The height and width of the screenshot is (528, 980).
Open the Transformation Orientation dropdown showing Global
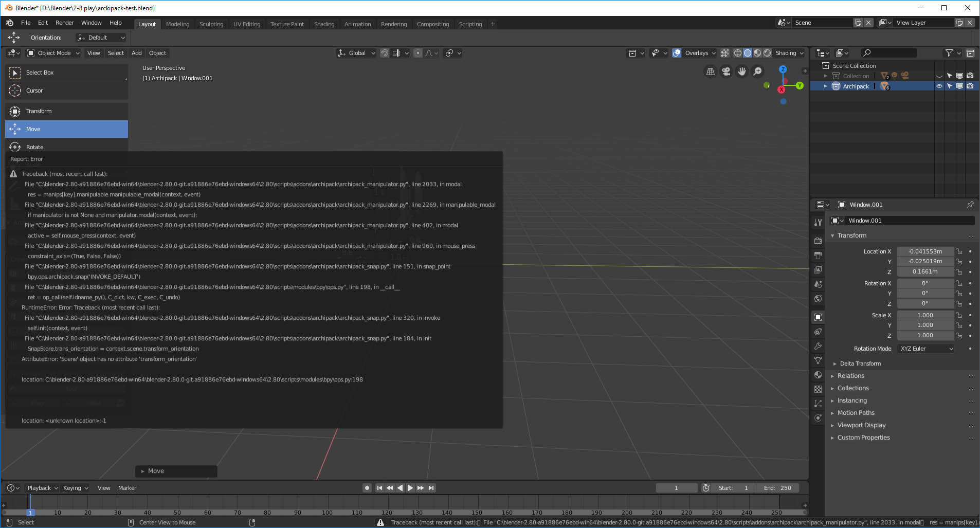(x=356, y=53)
